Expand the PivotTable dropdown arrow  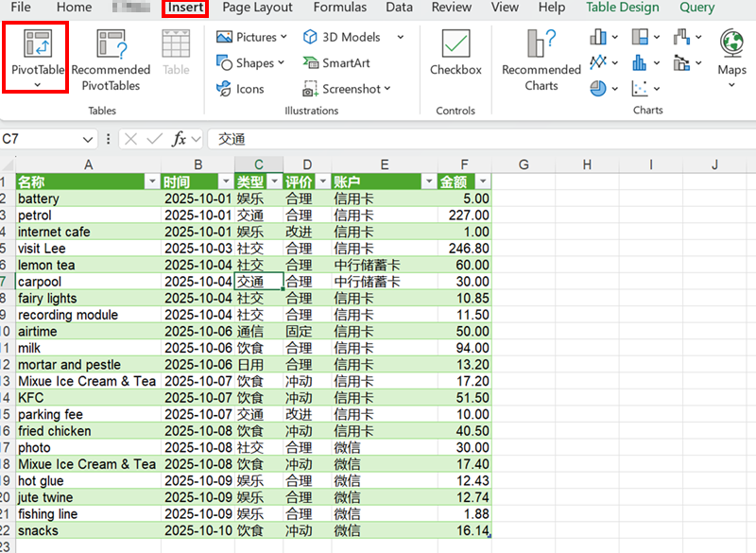[38, 85]
